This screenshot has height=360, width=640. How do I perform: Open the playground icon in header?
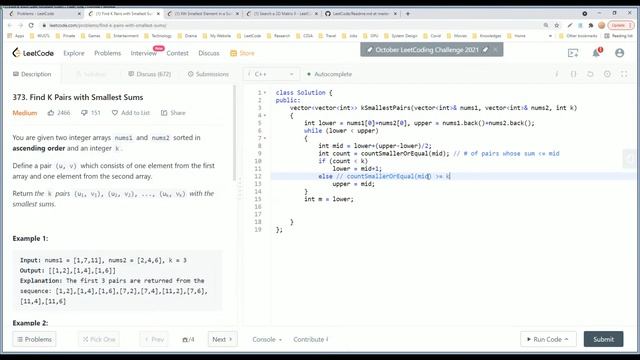(573, 53)
